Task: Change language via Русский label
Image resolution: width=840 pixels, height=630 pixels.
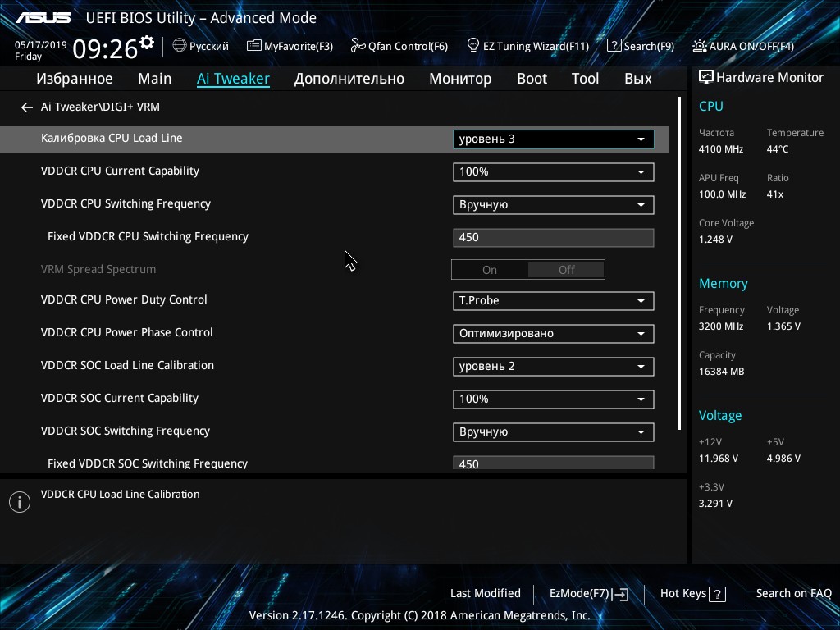Action: click(x=209, y=47)
